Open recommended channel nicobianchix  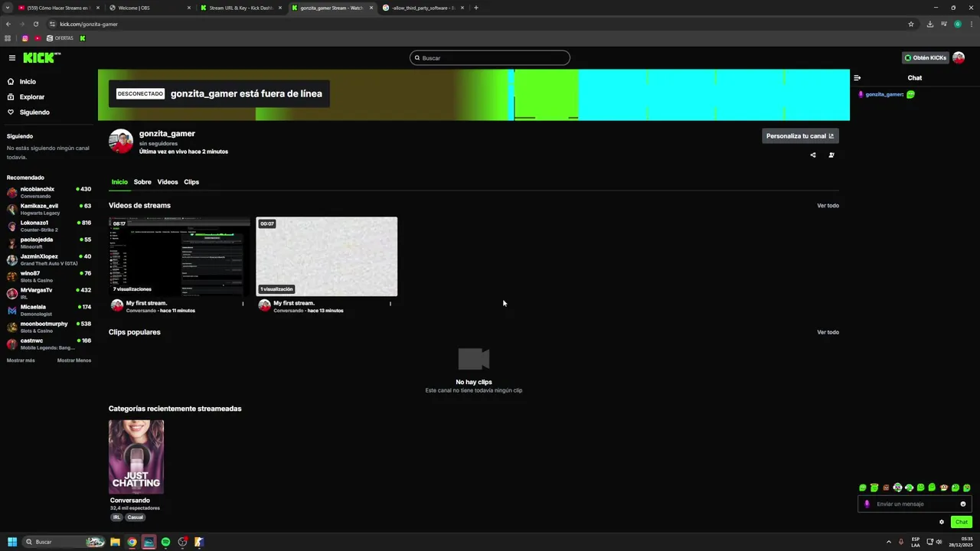49,192
